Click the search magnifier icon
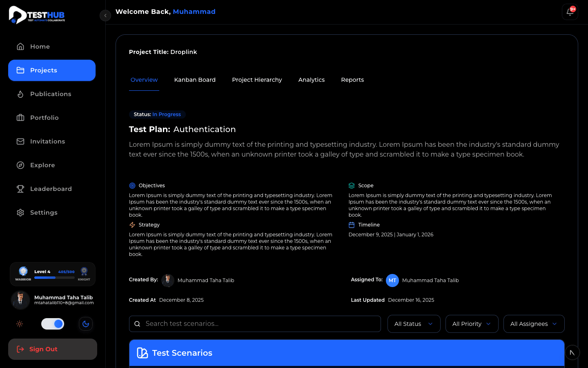588x368 pixels. tap(138, 324)
